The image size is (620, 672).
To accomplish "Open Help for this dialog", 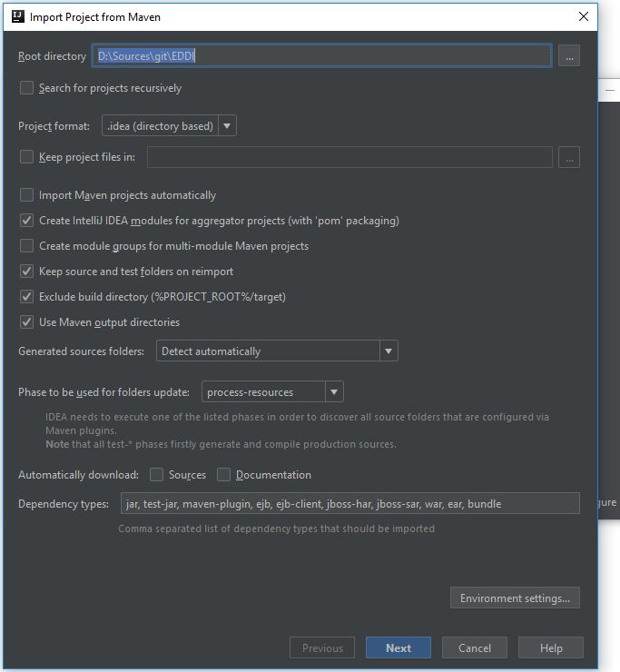I will [x=551, y=648].
